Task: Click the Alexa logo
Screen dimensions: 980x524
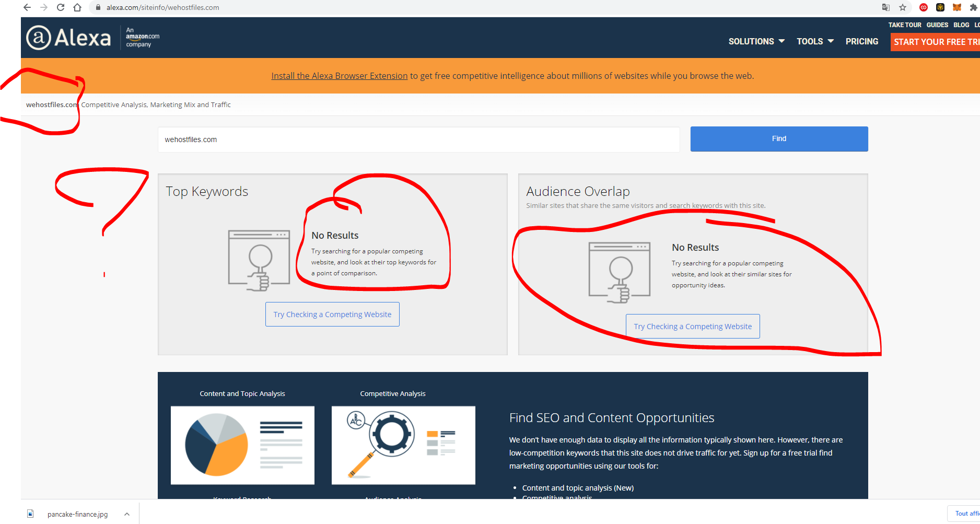Action: (x=68, y=38)
